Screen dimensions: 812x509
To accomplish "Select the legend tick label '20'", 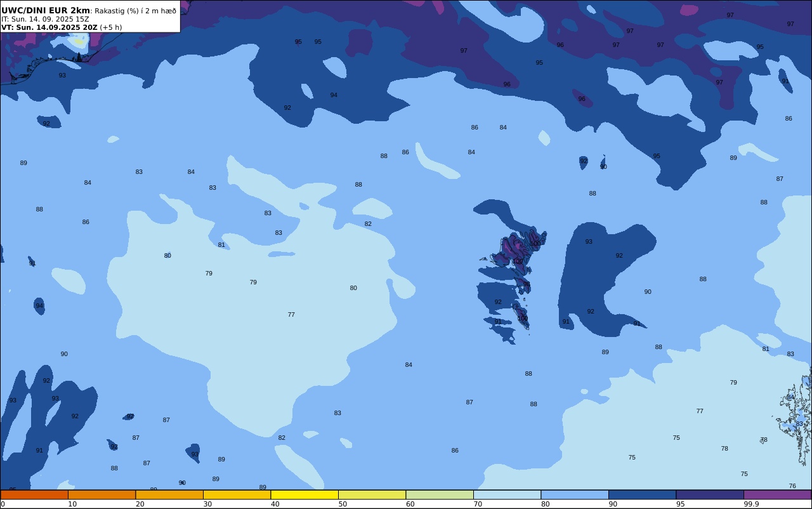I will 140,504.
